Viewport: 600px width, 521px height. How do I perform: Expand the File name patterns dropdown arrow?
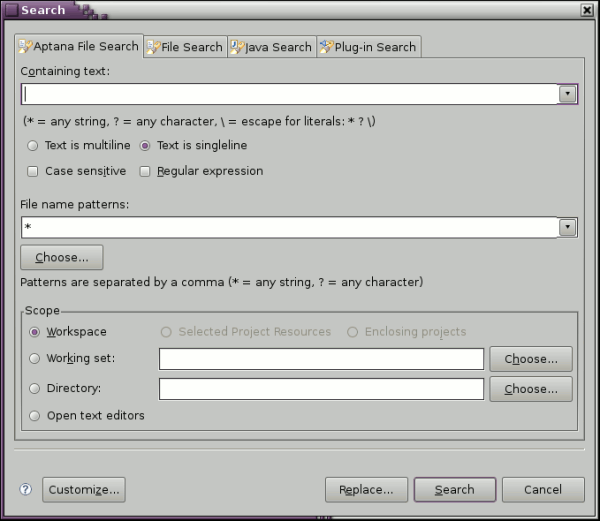click(x=567, y=228)
